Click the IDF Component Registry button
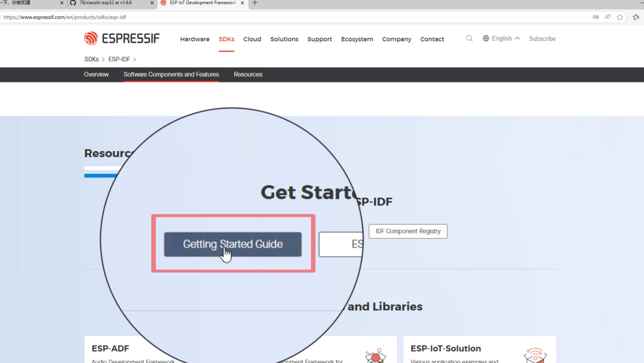The width and height of the screenshot is (644, 363). point(408,231)
